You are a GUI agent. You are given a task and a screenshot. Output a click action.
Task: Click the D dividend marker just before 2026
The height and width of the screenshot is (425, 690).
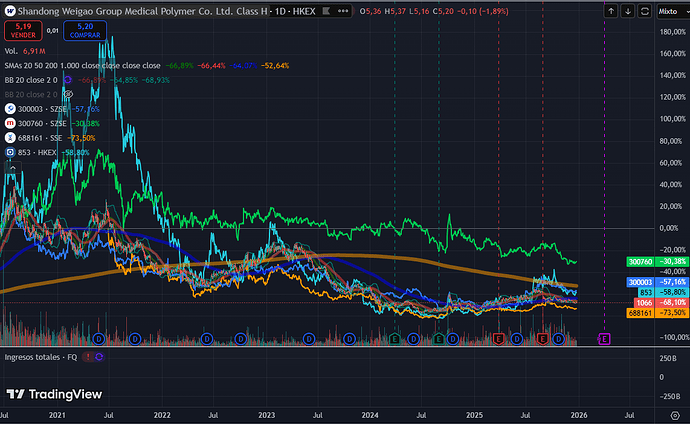(x=558, y=339)
